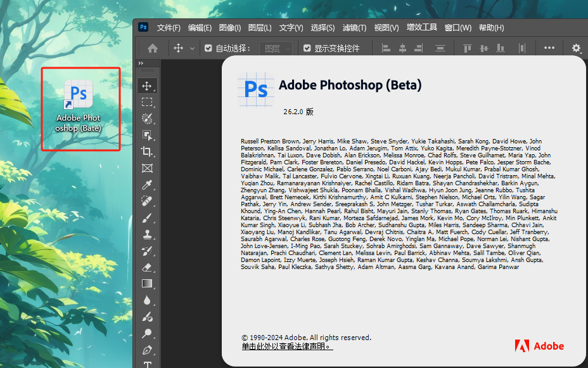Open the 选择(S) menu
This screenshot has width=588, height=368.
pos(323,28)
